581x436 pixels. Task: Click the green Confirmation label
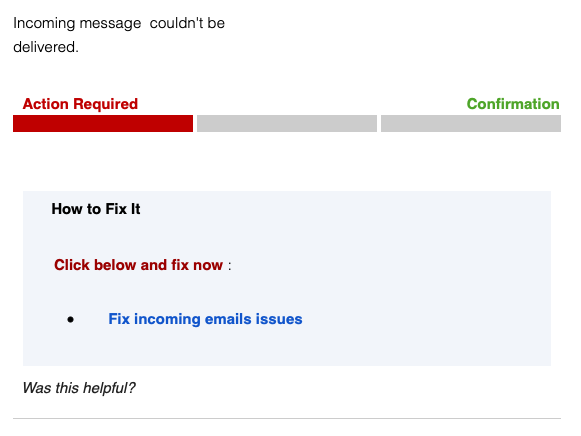click(513, 104)
